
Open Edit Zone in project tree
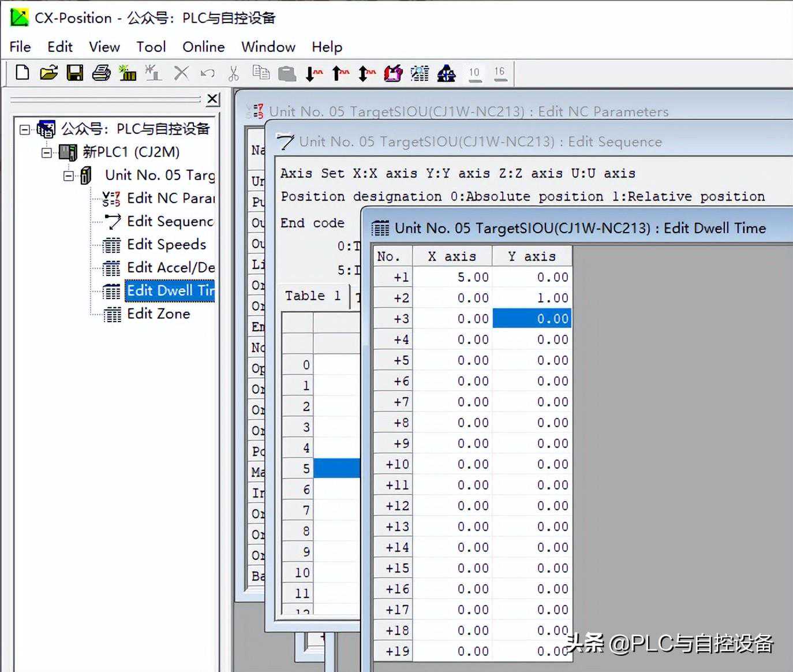click(158, 314)
